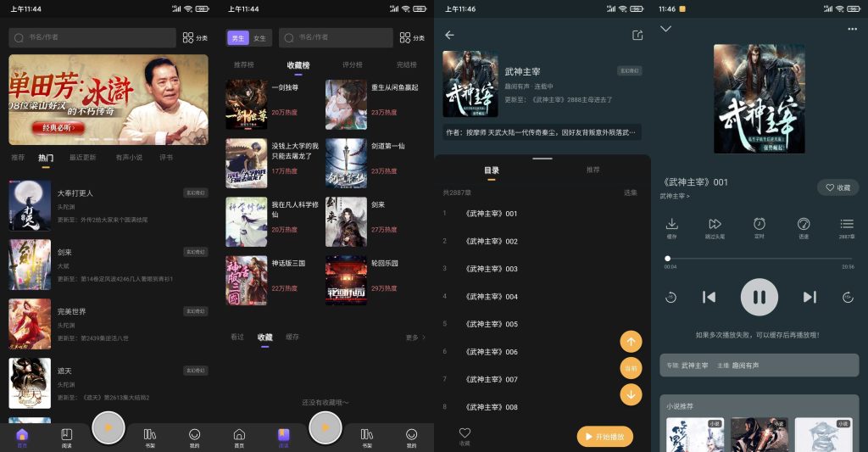Open 分类 category grid on the 阅读 screen
The image size is (868, 452).
[412, 37]
